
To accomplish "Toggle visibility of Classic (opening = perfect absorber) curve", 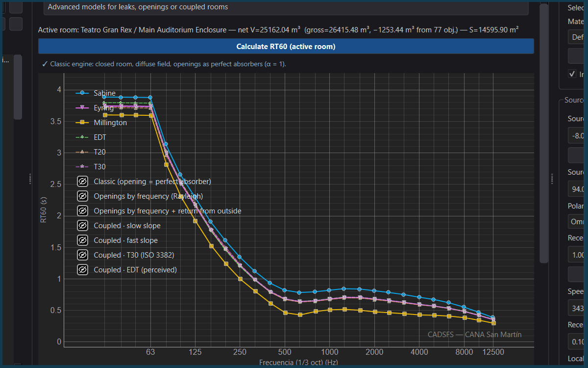I will [82, 182].
